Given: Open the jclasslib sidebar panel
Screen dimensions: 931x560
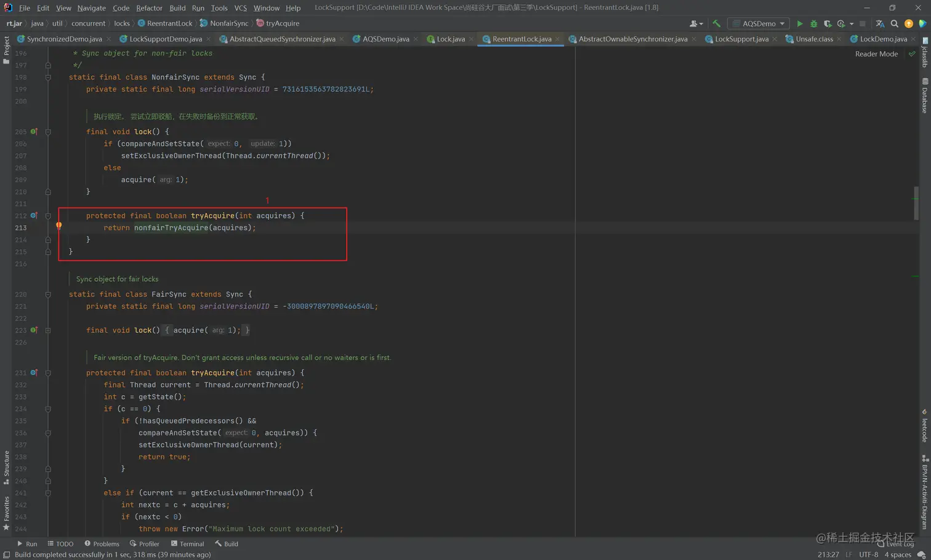Looking at the screenshot, I should pos(925,52).
